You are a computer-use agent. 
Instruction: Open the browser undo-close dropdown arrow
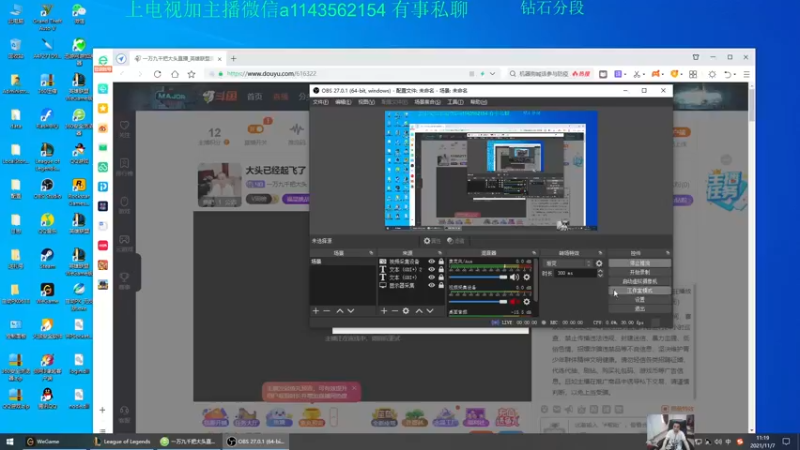pos(735,74)
